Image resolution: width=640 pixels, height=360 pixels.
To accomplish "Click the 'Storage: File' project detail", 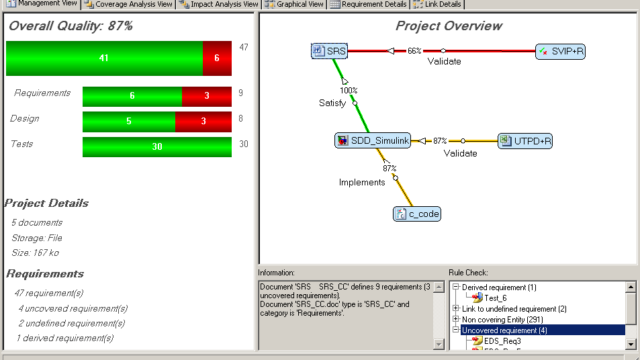I will click(x=37, y=238).
